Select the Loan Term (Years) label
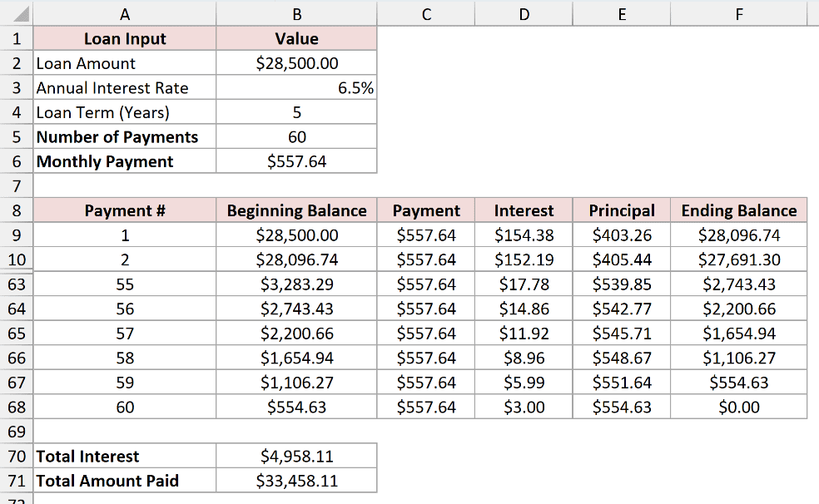Viewport: 819px width, 504px height. (x=124, y=112)
